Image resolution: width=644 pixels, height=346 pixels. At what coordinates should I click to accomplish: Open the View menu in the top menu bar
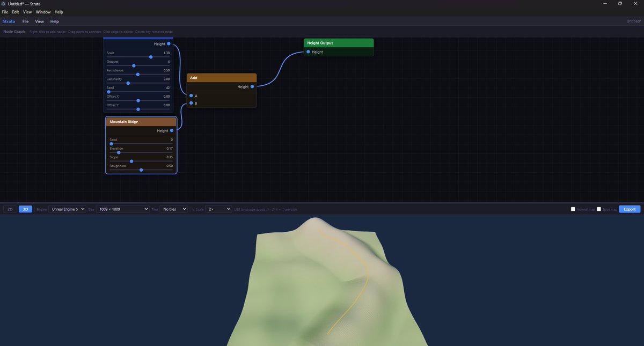(x=27, y=12)
